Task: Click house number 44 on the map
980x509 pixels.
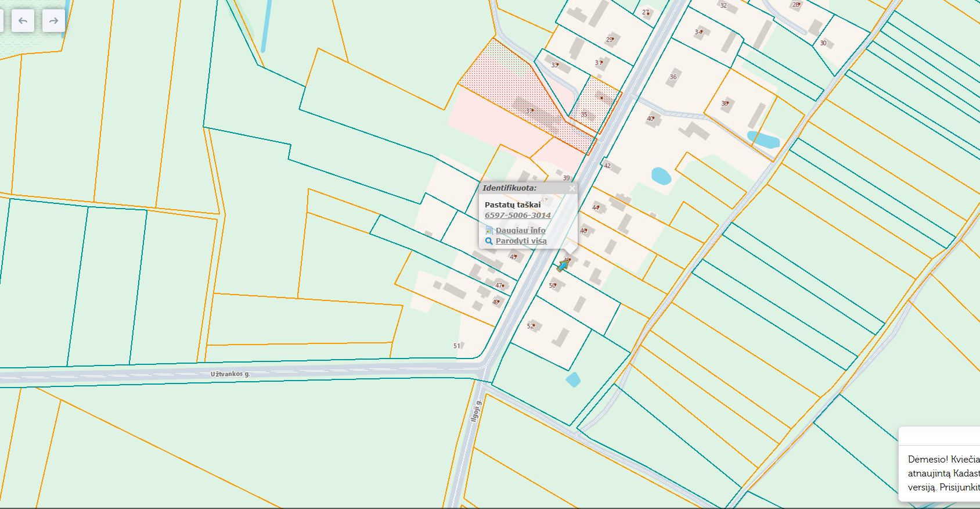Action: [596, 207]
